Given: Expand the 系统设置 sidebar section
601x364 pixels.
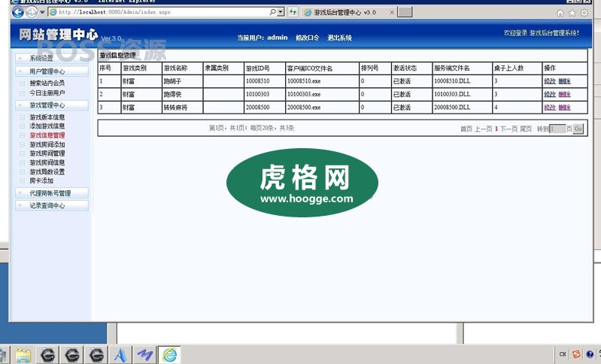Looking at the screenshot, I should 52,58.
